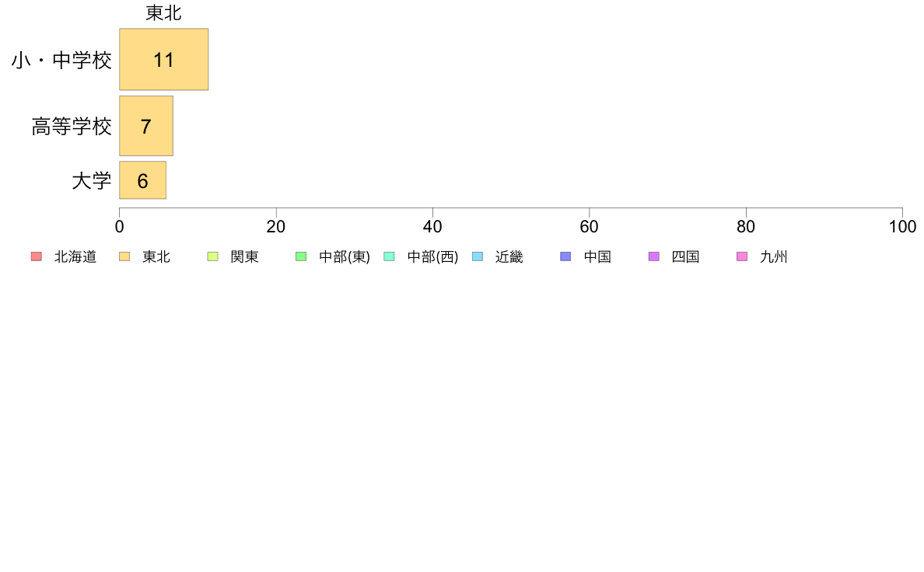Click the 近畿 light blue legend swatch
The height and width of the screenshot is (572, 924).
pyautogui.click(x=478, y=256)
